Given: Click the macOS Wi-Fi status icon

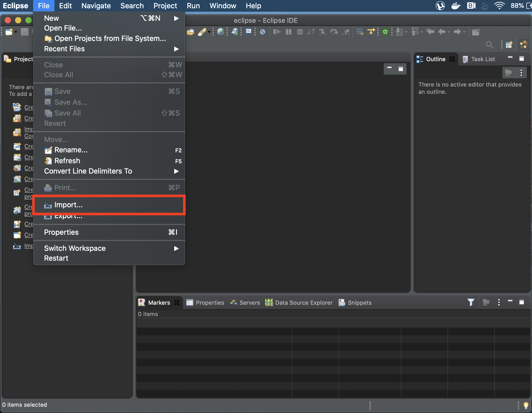Looking at the screenshot, I should tap(499, 6).
